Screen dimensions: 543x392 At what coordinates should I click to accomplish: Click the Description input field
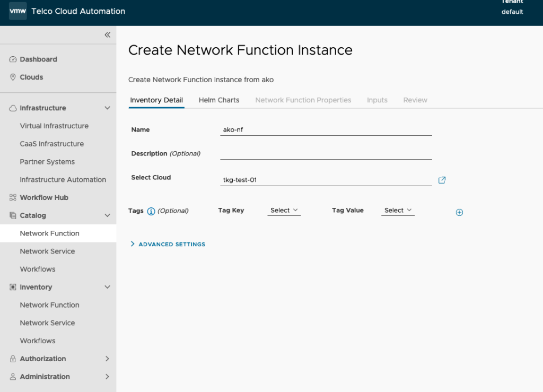coord(326,154)
